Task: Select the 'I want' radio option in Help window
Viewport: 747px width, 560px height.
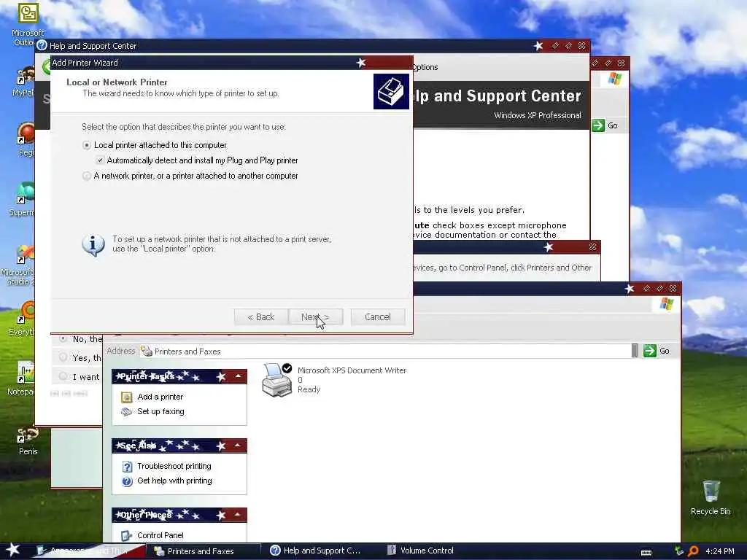Action: tap(63, 376)
